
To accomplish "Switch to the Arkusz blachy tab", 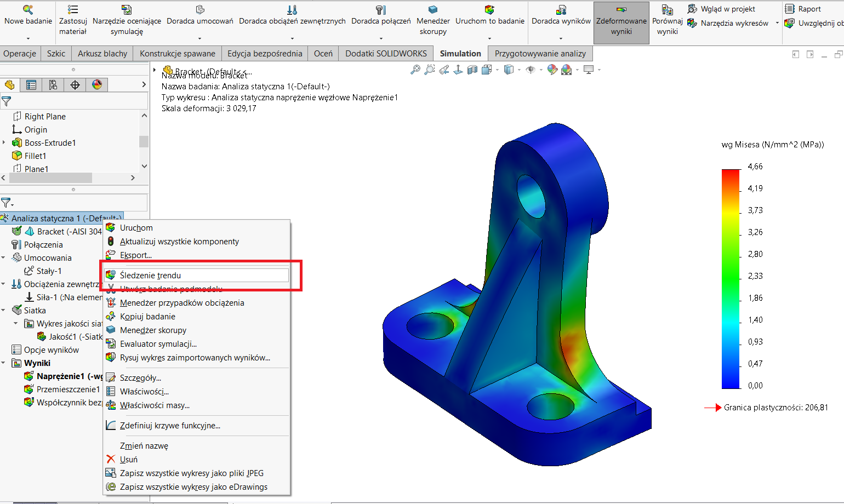I will point(102,53).
